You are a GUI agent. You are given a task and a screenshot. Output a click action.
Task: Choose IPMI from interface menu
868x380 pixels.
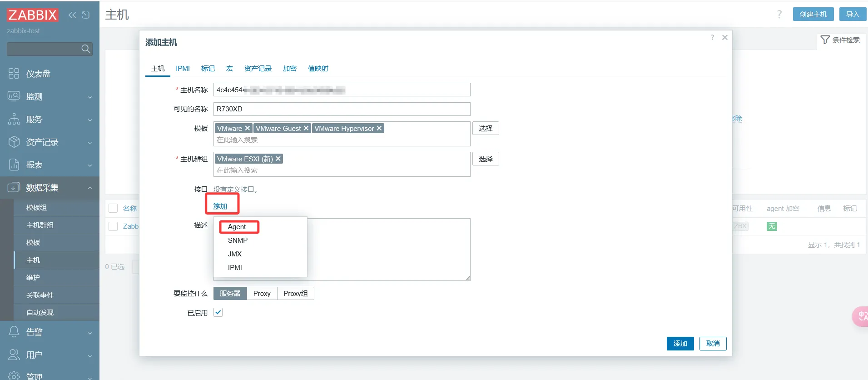click(x=260, y=267)
